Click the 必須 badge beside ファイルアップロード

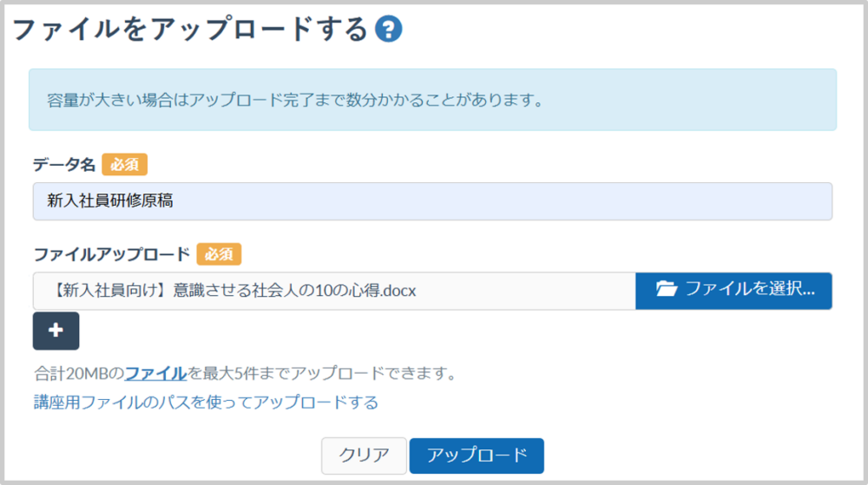tap(219, 254)
